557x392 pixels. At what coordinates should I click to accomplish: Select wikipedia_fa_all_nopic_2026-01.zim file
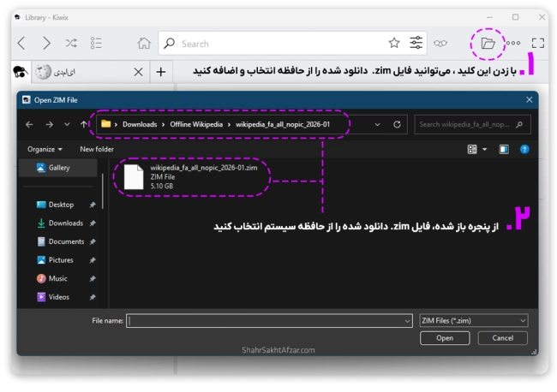191,176
